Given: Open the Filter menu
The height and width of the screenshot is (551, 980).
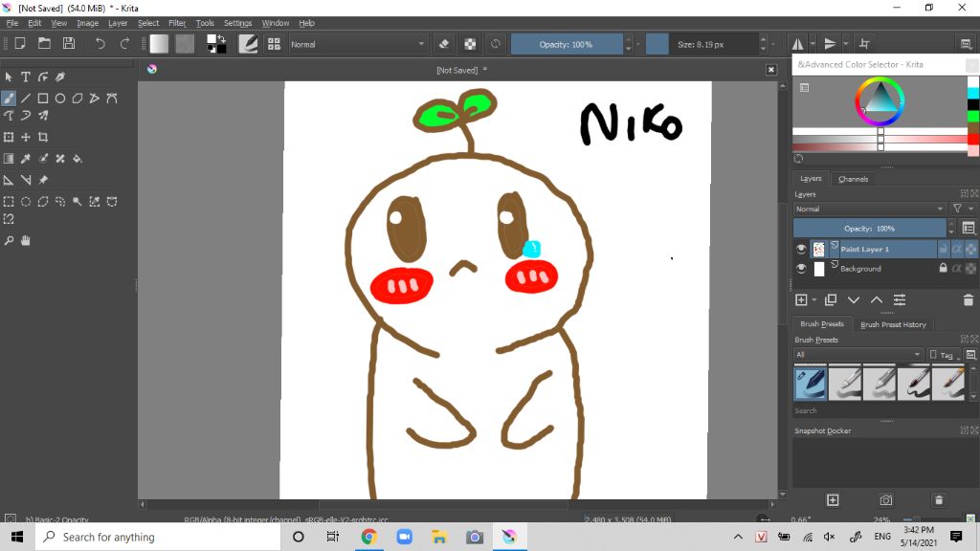Looking at the screenshot, I should [177, 23].
